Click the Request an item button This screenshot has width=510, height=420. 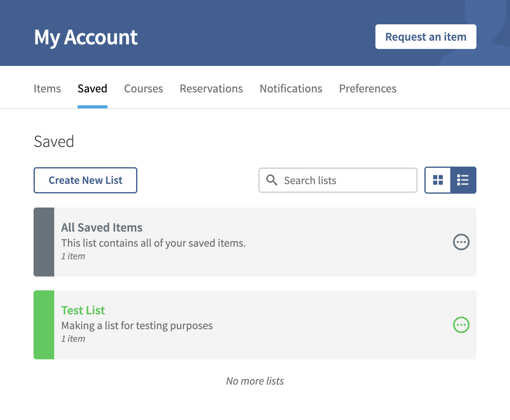(426, 37)
